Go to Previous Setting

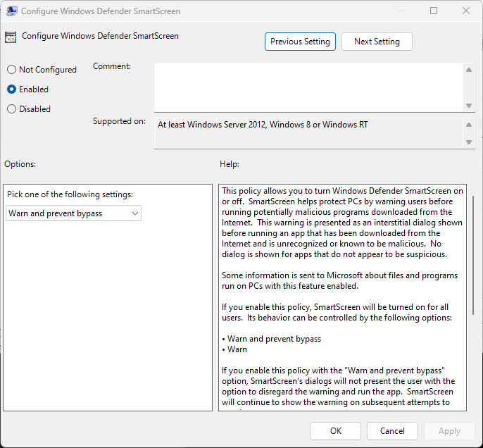300,42
